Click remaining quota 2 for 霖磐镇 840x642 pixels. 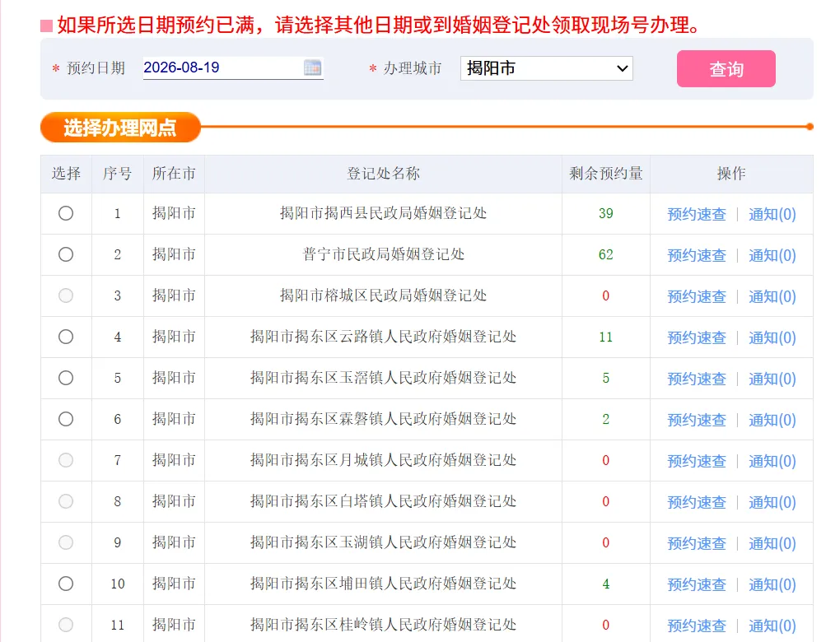606,419
